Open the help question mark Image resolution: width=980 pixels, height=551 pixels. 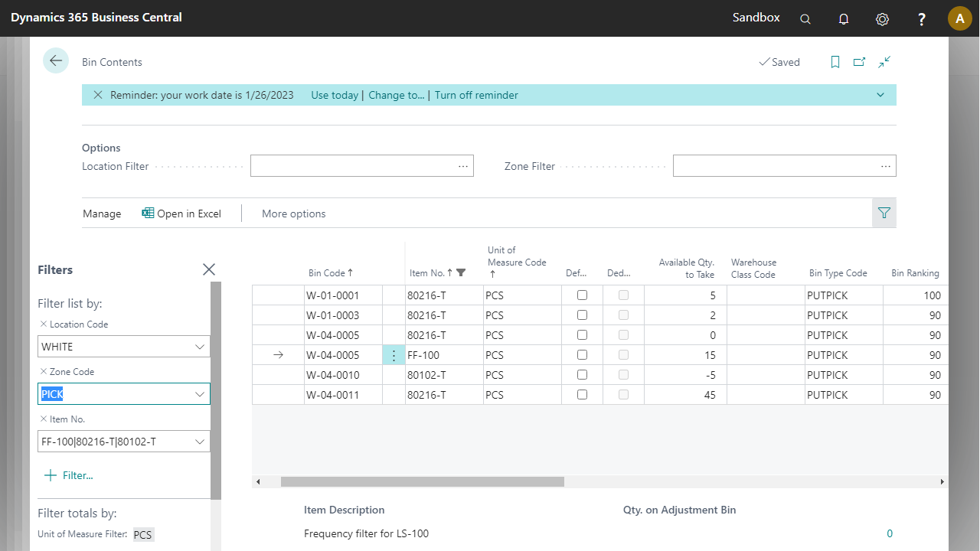coord(922,19)
